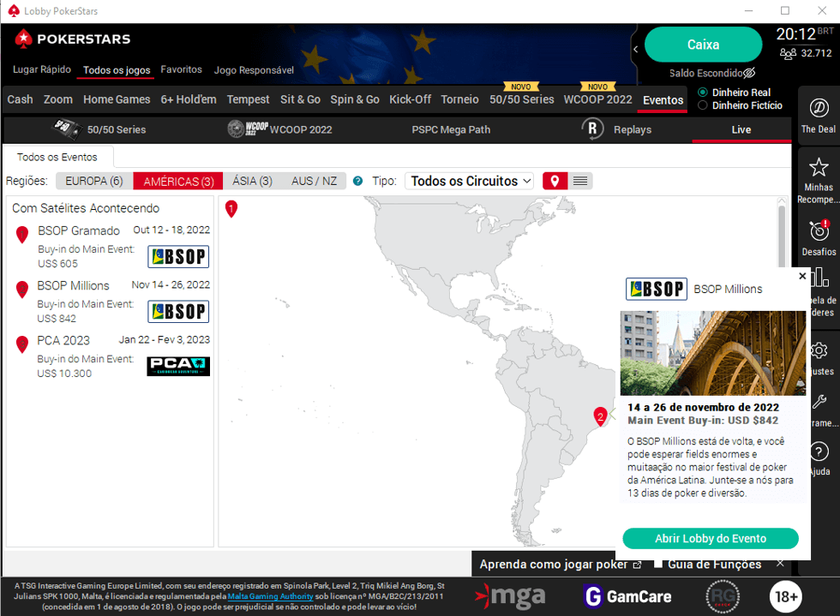
Task: Click the PokerStars logo in the header
Action: pos(72,39)
